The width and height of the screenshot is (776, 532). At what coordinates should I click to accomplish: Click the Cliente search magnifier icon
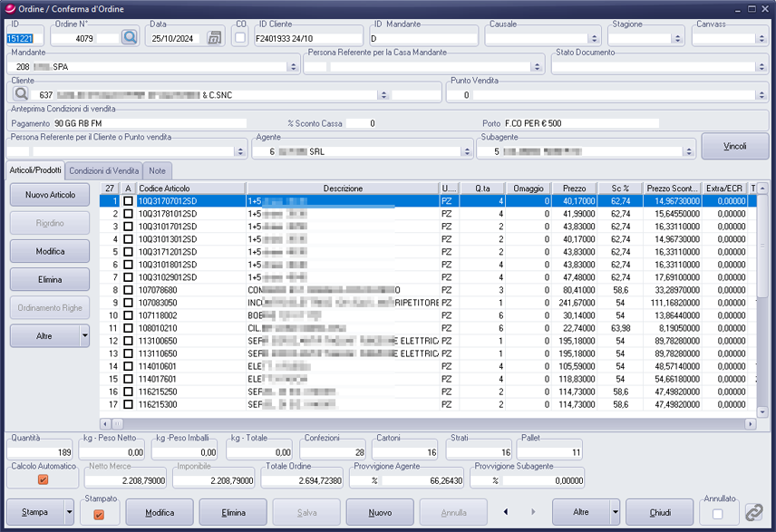(x=20, y=94)
